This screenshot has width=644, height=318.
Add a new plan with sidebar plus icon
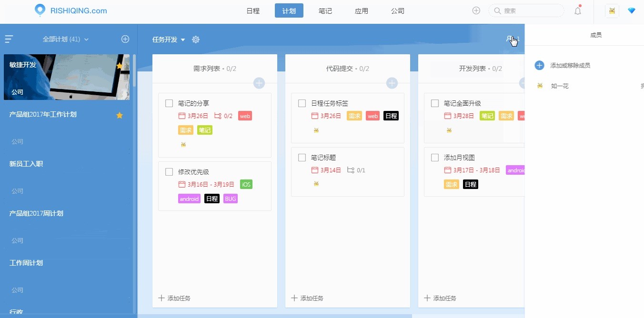[x=125, y=39]
